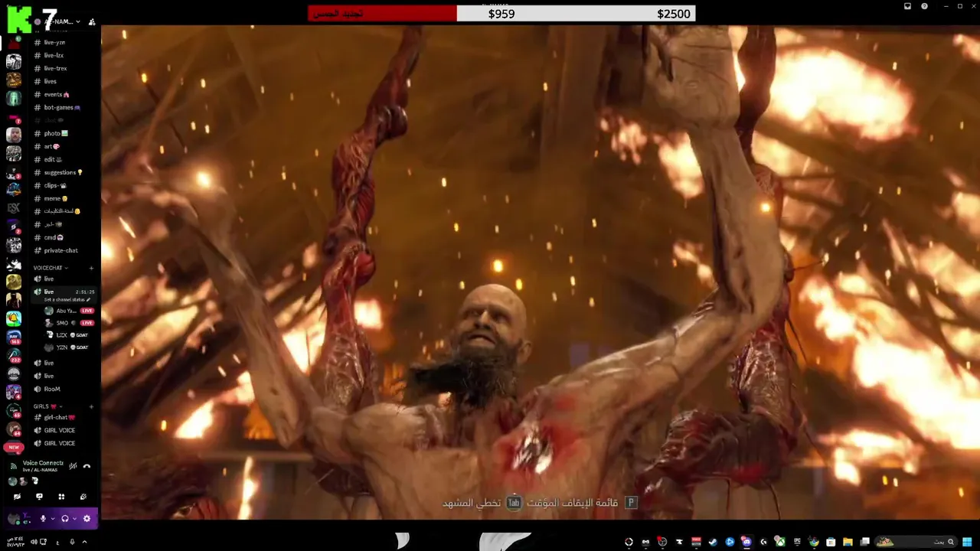Open OBS Studio from taskbar
The image size is (980, 551).
click(x=662, y=542)
